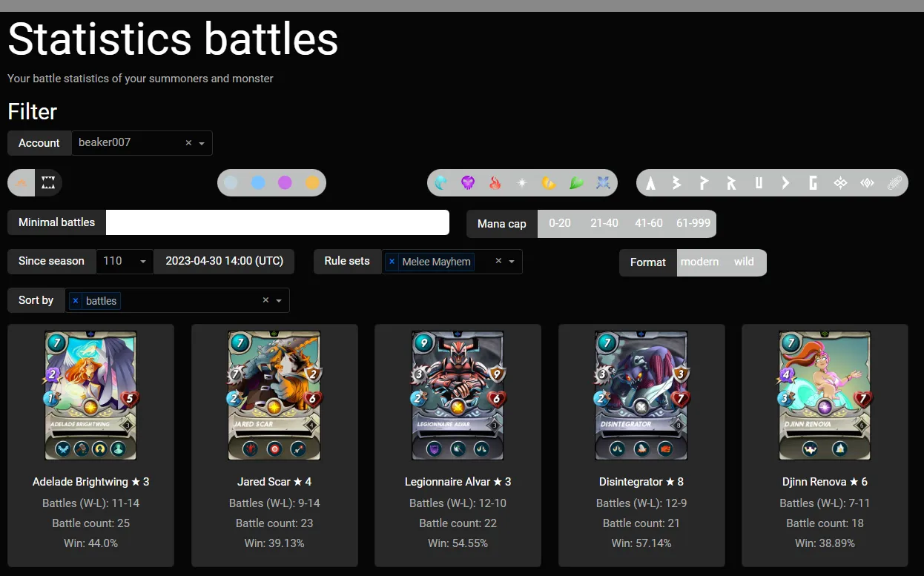Click 'Battles (W-L): 12-10' text
Viewport: 924px width, 576px height.
coord(458,503)
